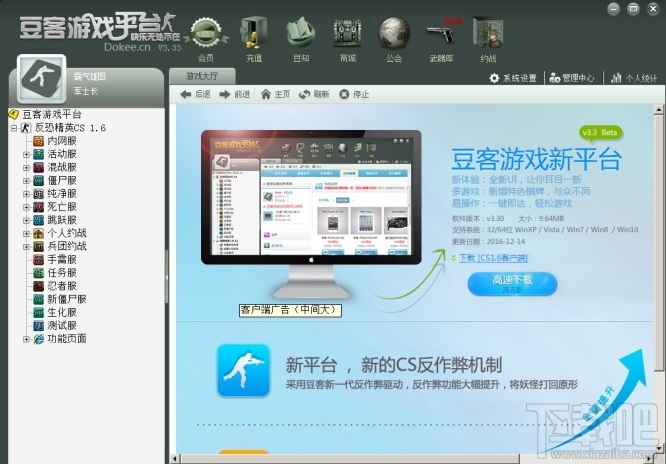
Task: Select the 任务服 server icon
Action: pos(39,272)
